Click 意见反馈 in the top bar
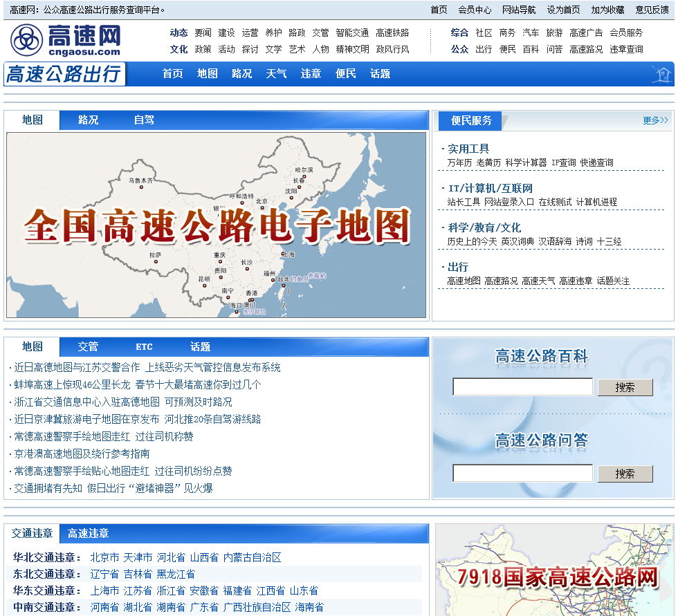678x616 pixels. pos(652,10)
